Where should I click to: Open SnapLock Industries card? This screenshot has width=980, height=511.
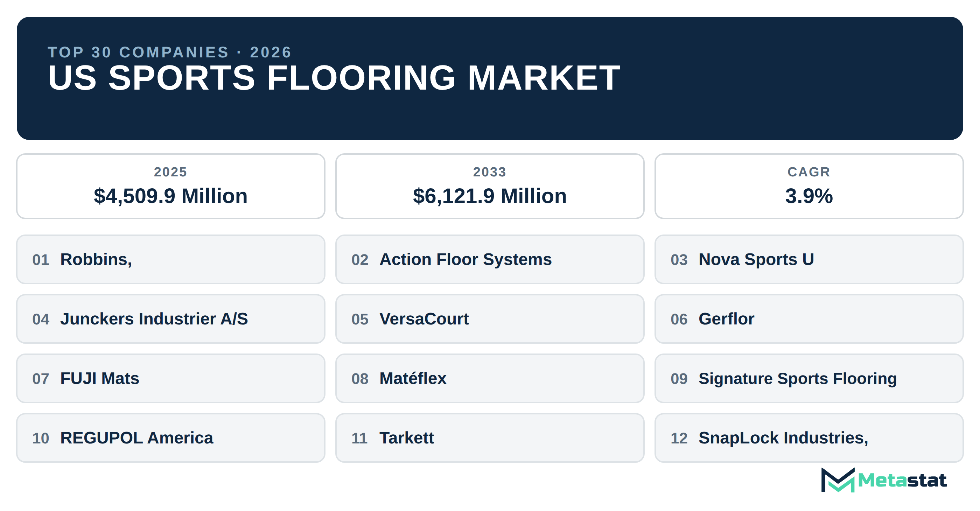[809, 438]
